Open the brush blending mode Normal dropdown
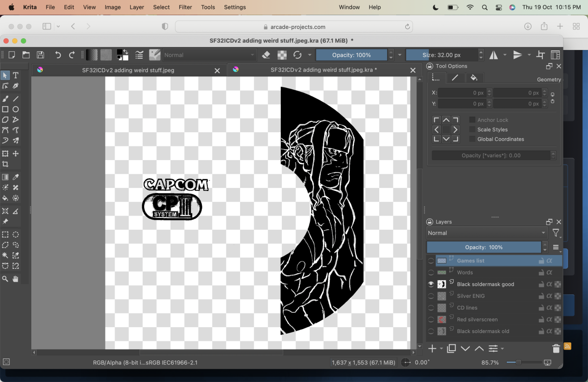The width and height of the screenshot is (588, 382). pos(210,55)
